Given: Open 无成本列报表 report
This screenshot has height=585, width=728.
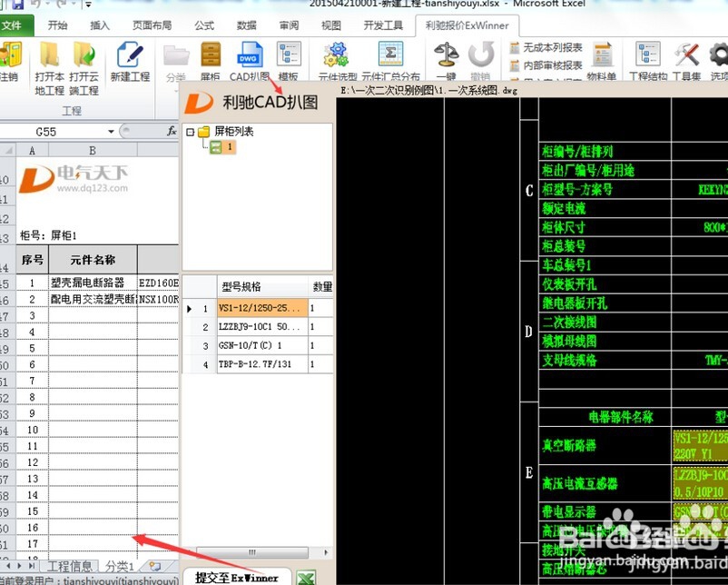Looking at the screenshot, I should tap(546, 47).
